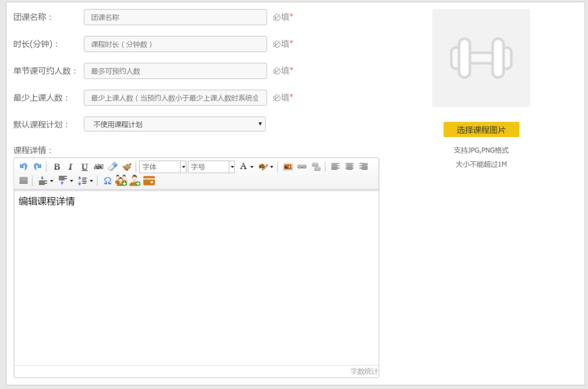
Task: Open the 字体 font family dropdown
Action: (163, 167)
